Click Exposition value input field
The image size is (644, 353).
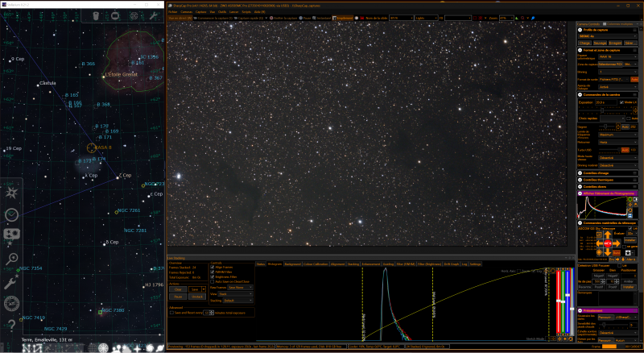pos(606,102)
